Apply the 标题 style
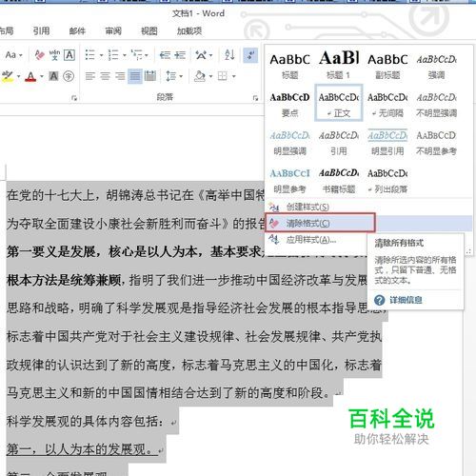 tap(290, 66)
